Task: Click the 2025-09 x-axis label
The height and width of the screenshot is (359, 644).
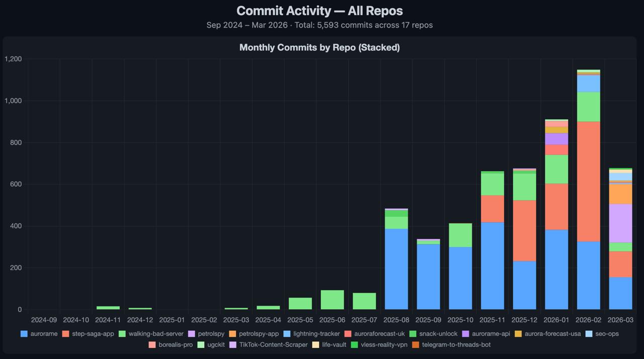Action: pos(429,320)
